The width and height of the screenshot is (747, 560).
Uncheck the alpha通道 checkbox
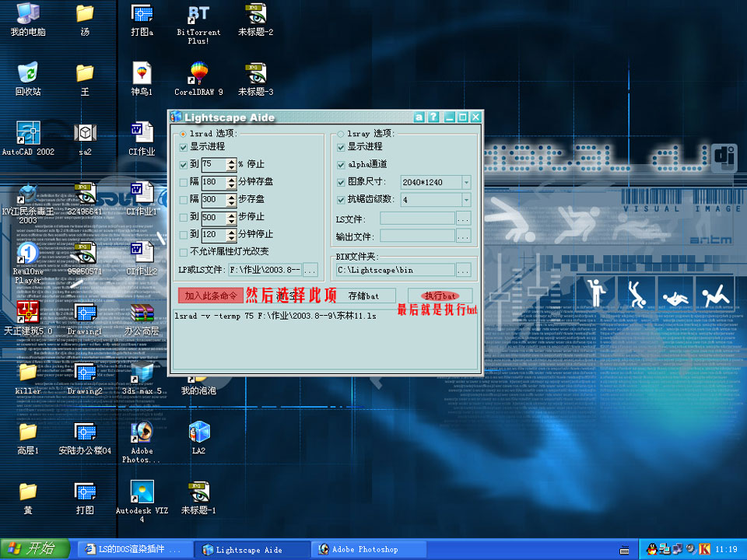(341, 165)
